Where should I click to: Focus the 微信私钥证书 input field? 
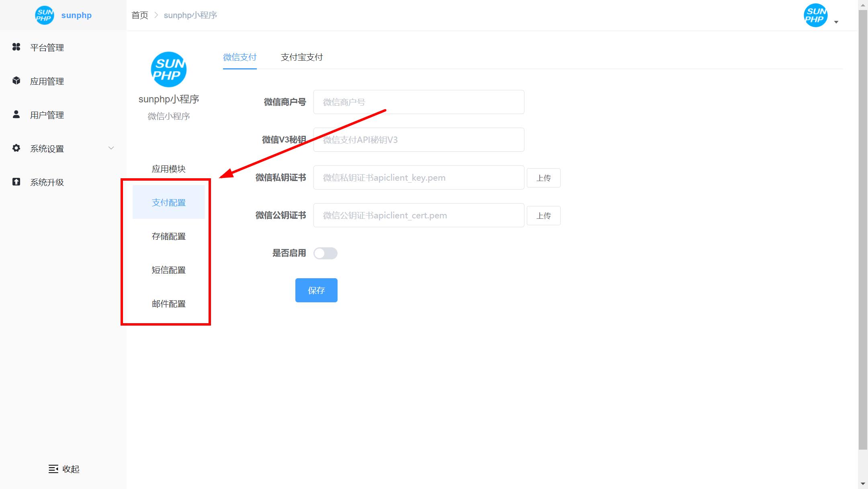(x=419, y=177)
